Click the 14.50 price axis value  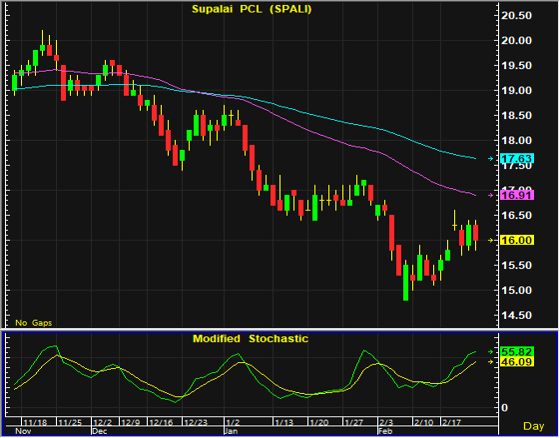pos(516,315)
